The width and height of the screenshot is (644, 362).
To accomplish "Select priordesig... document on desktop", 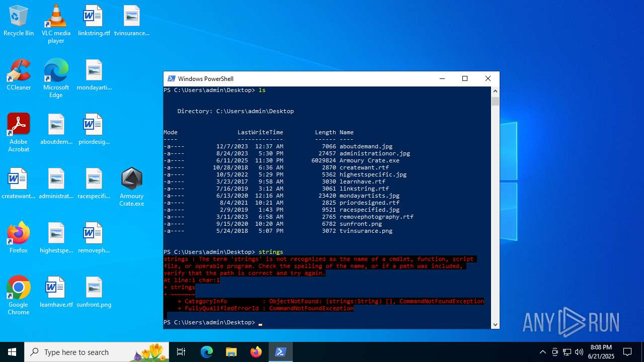I will 94,129.
